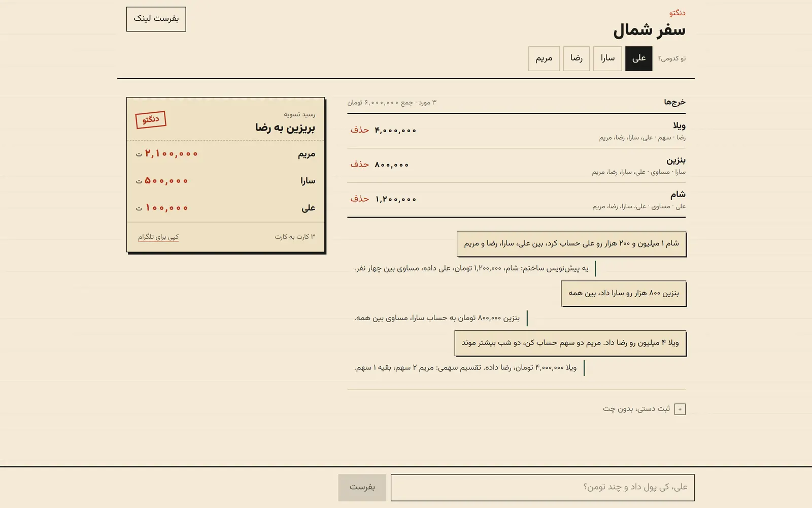Screen dimensions: 812x508
Task: Click the بفرست send button
Action: tap(362, 488)
